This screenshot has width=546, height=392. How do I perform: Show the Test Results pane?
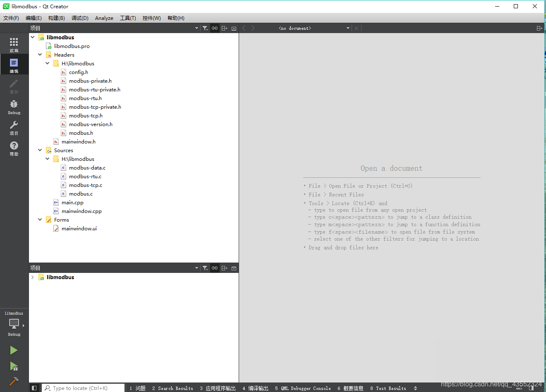(x=388, y=388)
